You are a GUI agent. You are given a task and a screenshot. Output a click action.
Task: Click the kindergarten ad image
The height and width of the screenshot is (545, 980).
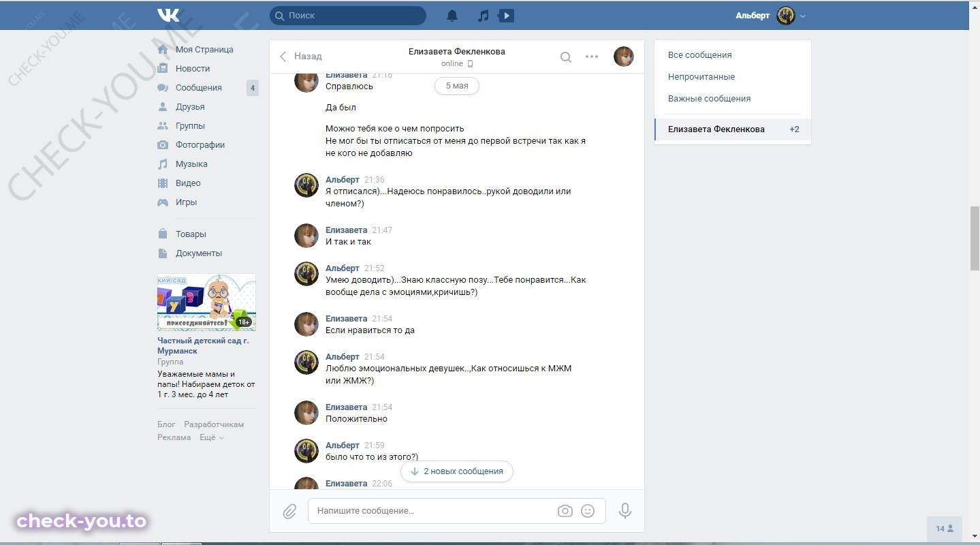[x=206, y=302]
